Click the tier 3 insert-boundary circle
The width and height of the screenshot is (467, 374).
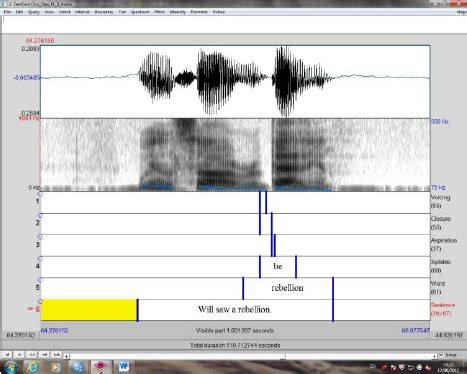point(40,237)
